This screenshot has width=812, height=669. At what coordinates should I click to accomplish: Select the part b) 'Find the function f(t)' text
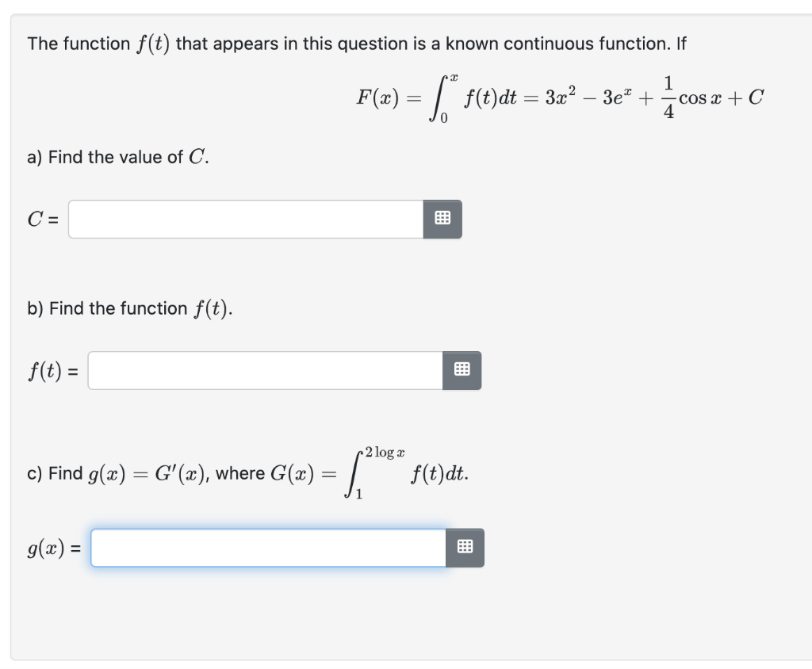130,308
